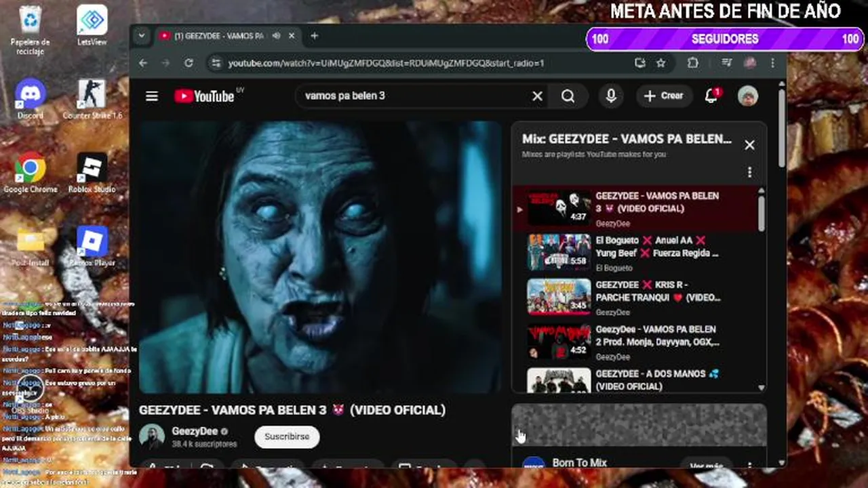Open YouTube notifications bell

pos(711,96)
